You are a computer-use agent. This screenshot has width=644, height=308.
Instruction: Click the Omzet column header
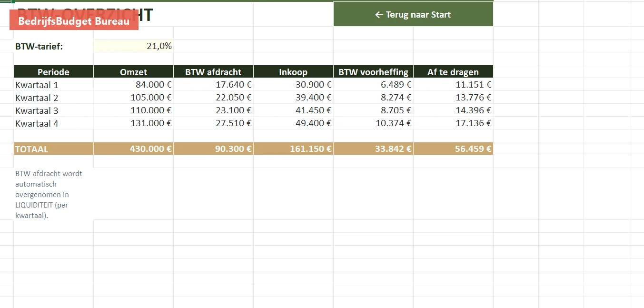[x=134, y=72]
